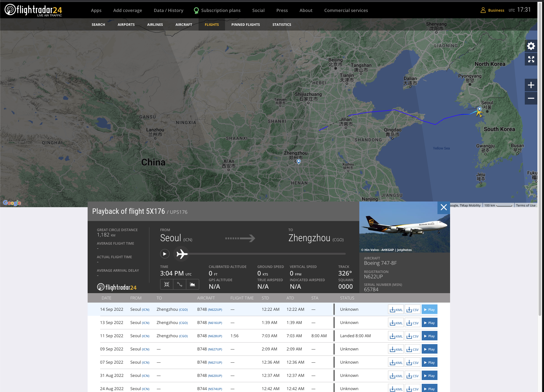The width and height of the screenshot is (544, 392).
Task: Open the Business account menu
Action: pos(492,10)
